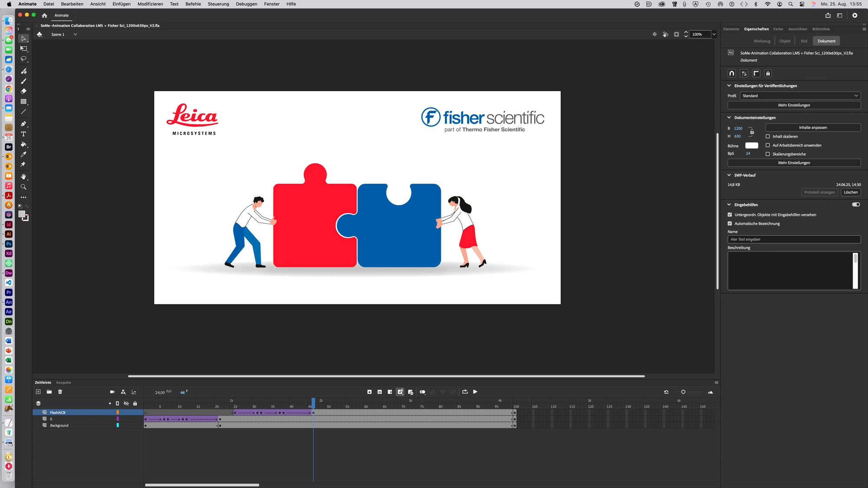Open the Szene 1 dropdown
The height and width of the screenshot is (488, 868).
(75, 34)
